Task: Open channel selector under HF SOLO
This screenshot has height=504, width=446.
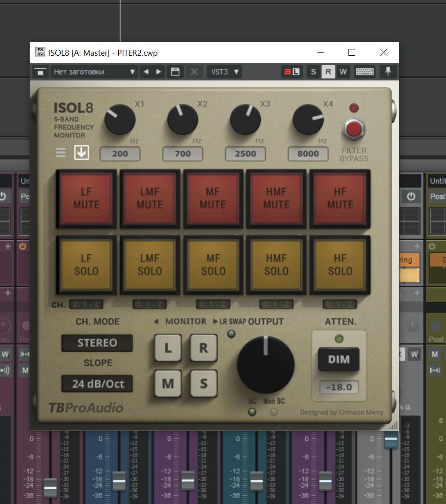Action: pyautogui.click(x=340, y=304)
